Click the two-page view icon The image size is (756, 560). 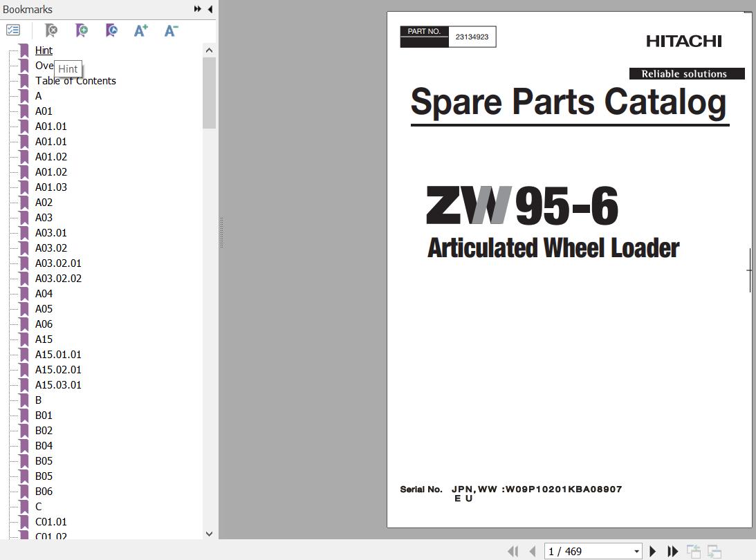[x=714, y=551]
